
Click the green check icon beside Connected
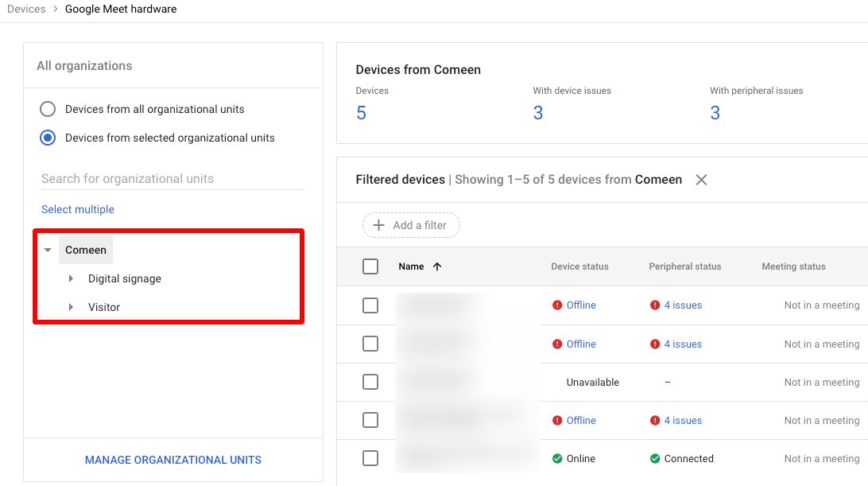[655, 458]
